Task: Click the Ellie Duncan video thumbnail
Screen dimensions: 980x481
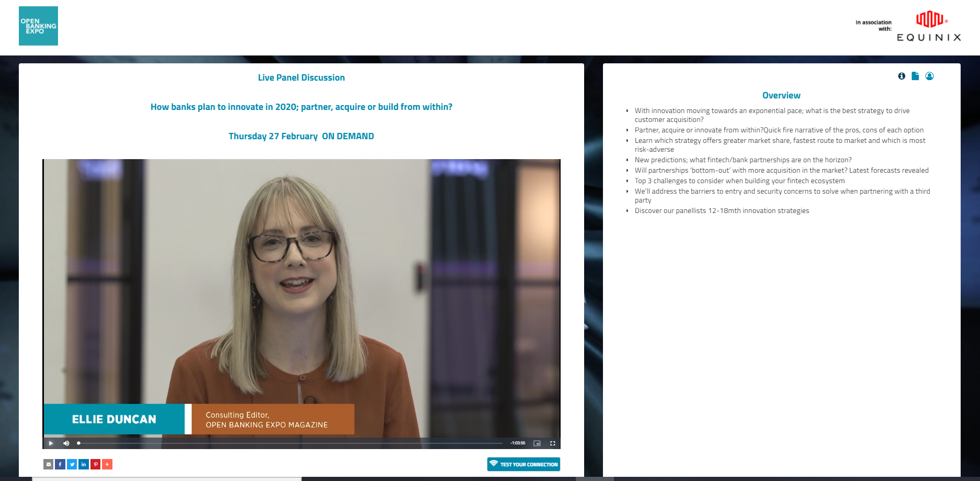Action: point(301,298)
